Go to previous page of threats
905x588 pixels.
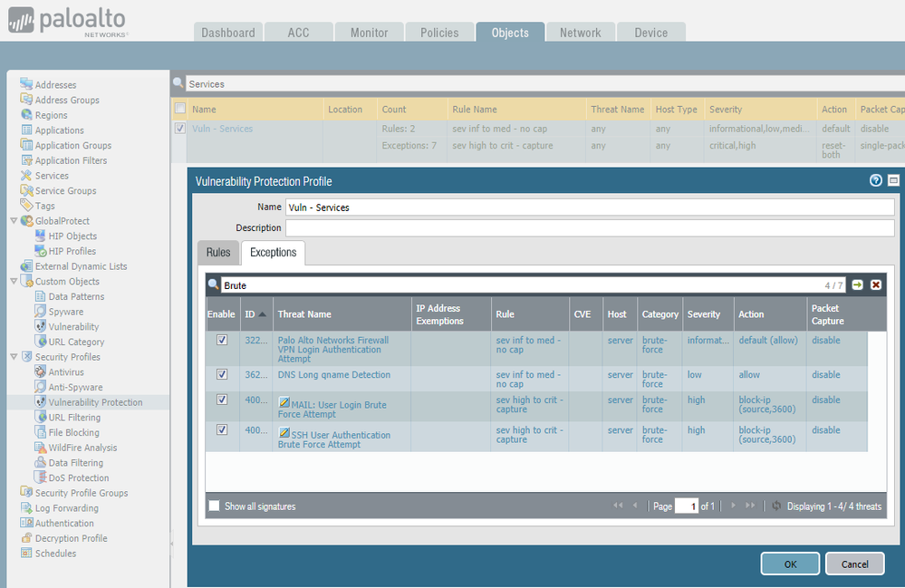635,506
